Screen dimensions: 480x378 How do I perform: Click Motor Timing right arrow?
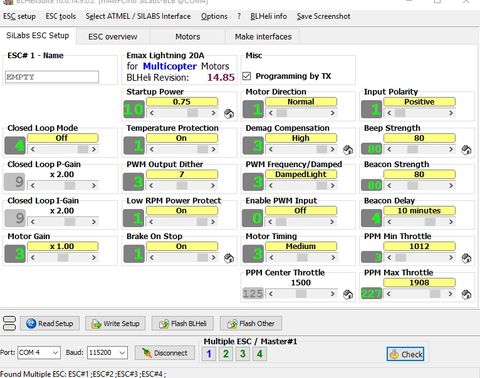[x=332, y=257]
